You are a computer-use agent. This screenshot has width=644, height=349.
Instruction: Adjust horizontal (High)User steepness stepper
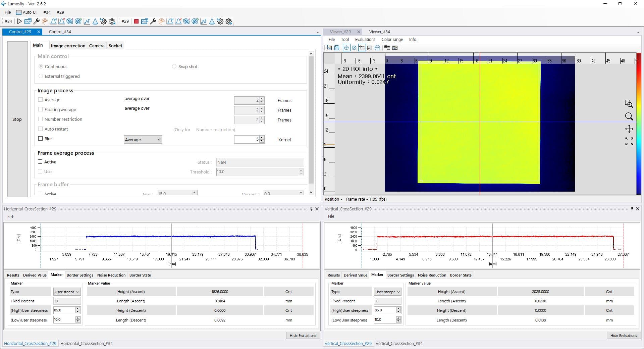click(x=78, y=310)
